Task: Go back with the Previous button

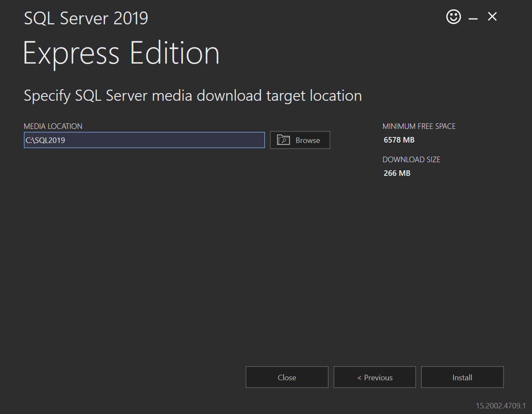Action: click(375, 377)
